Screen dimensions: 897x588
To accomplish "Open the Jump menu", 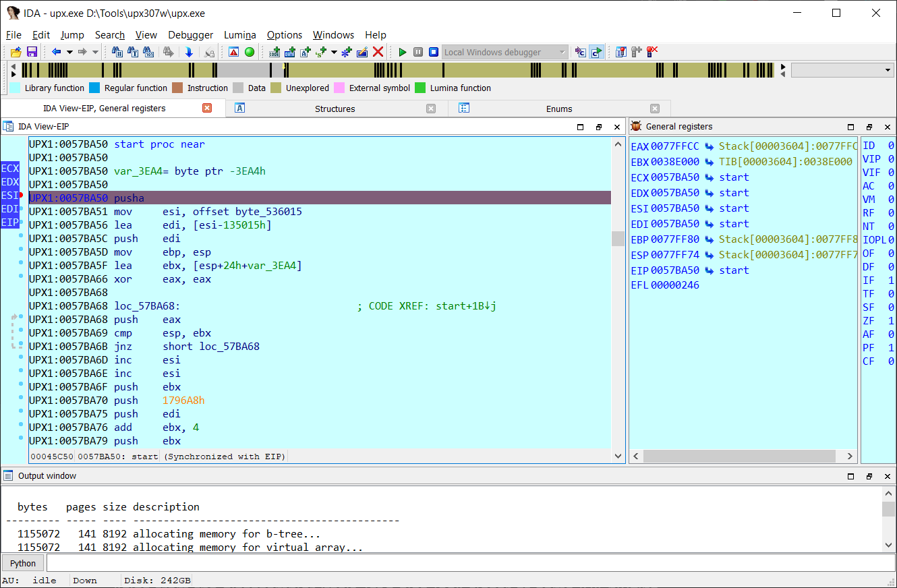I will click(x=72, y=35).
